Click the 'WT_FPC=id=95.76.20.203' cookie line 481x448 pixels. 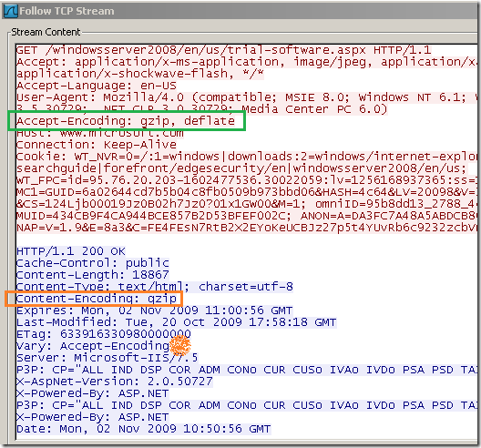click(247, 180)
